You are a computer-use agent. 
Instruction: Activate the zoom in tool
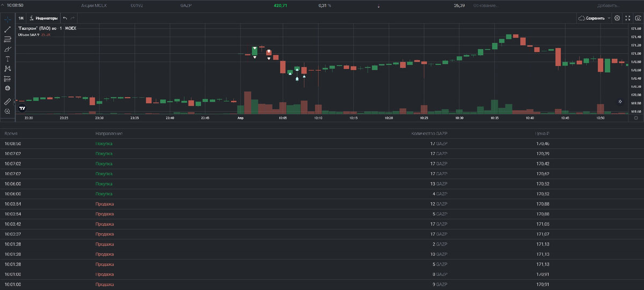8,111
